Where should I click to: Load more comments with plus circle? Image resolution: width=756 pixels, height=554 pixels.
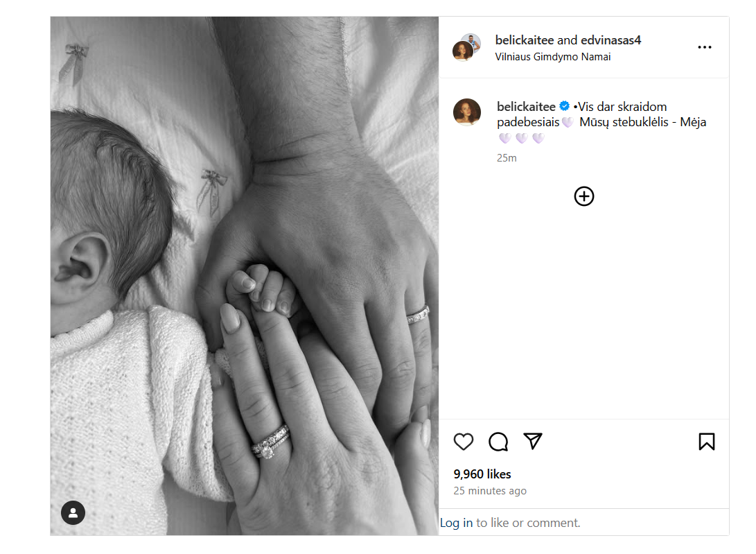click(584, 196)
